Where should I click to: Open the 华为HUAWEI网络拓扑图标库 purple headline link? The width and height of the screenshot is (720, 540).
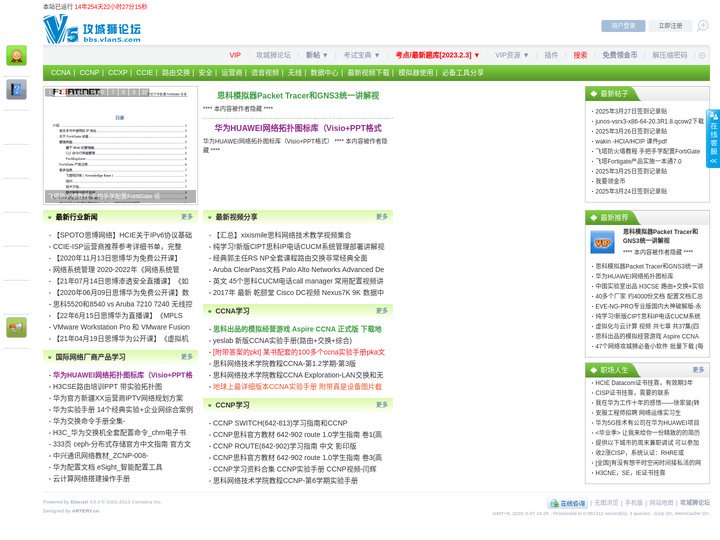tap(298, 128)
